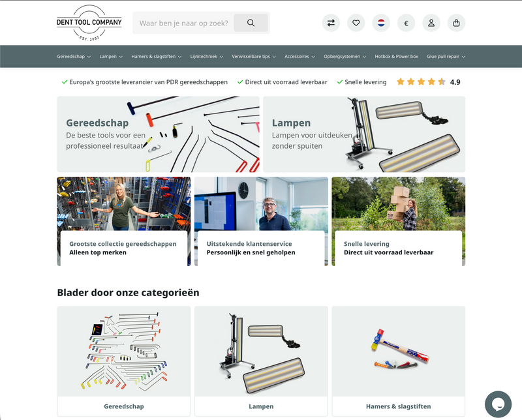Expand the Hamers & slagstiften chevron
This screenshot has height=420, width=522.
point(180,57)
